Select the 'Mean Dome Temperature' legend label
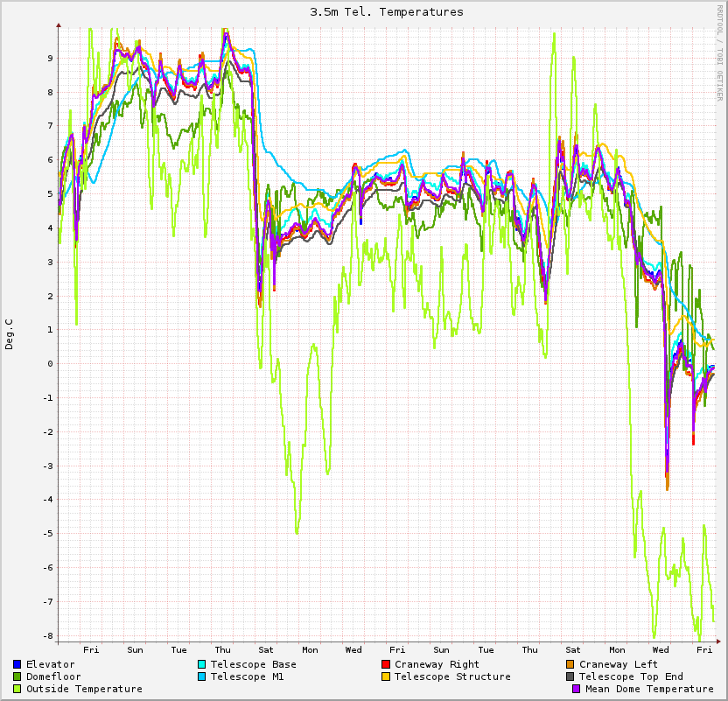 click(649, 689)
